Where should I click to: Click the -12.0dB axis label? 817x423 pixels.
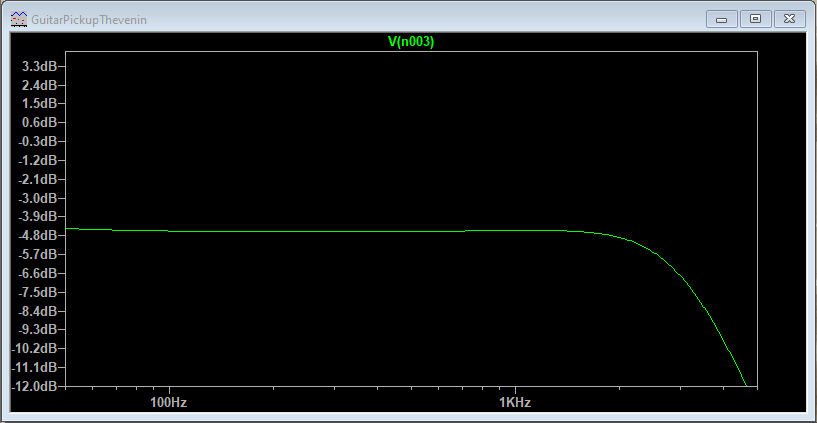click(35, 387)
